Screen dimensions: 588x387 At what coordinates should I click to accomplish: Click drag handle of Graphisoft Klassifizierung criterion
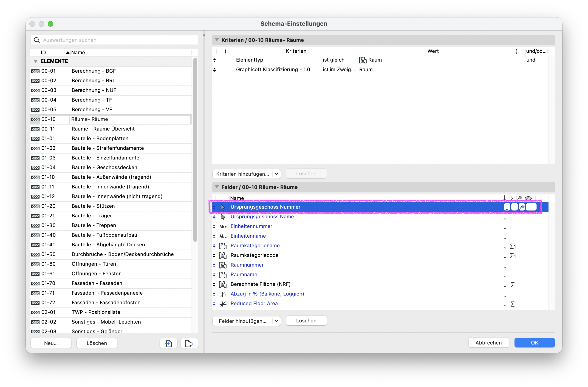(215, 70)
